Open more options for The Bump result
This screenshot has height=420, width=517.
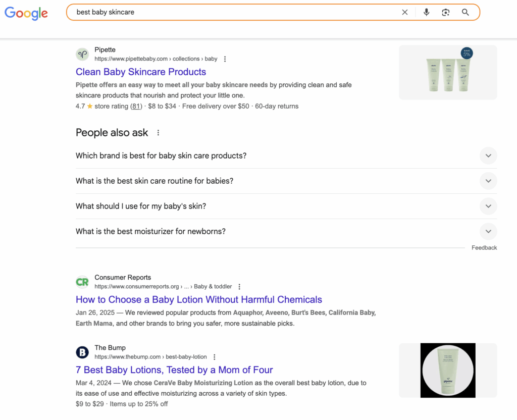tap(215, 357)
